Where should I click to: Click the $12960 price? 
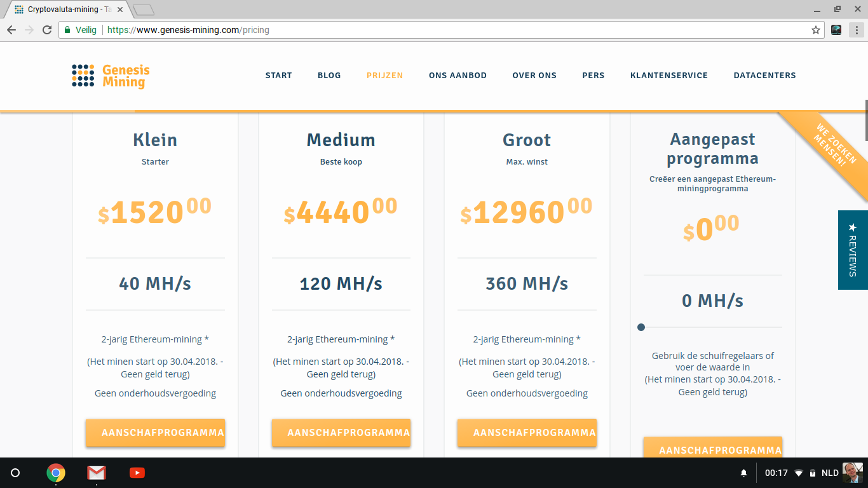(x=527, y=211)
